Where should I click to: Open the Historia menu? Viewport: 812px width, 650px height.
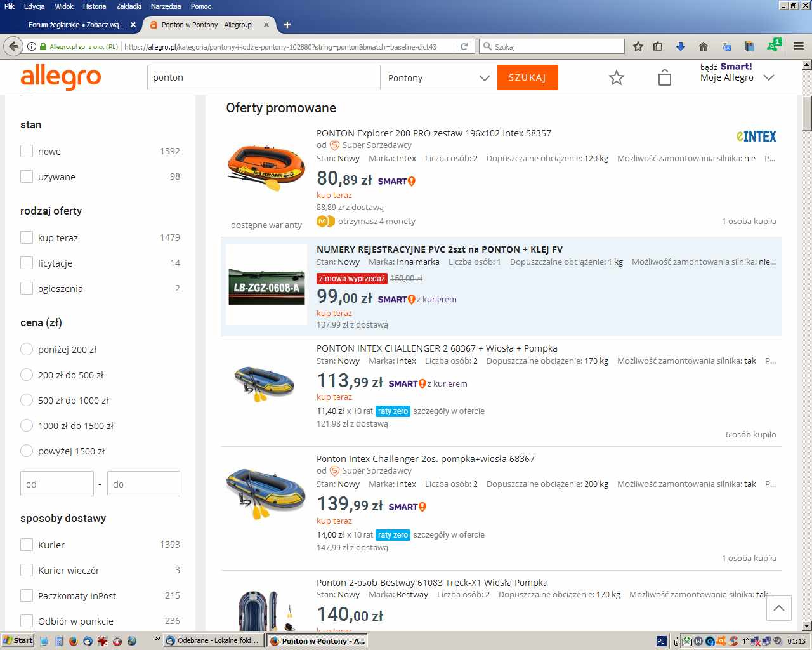click(x=95, y=6)
